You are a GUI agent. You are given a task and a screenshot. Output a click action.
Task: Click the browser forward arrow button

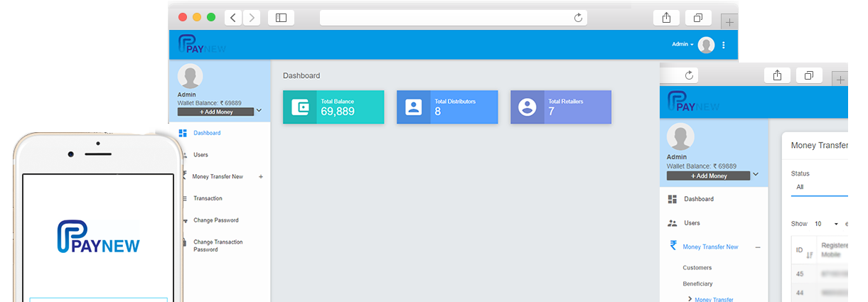pyautogui.click(x=252, y=18)
